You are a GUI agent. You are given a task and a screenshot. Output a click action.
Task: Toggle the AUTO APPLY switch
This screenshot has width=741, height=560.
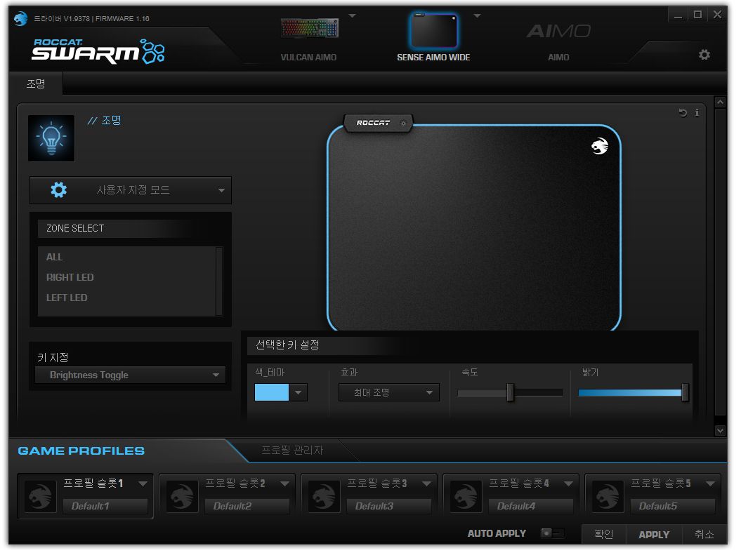click(553, 533)
